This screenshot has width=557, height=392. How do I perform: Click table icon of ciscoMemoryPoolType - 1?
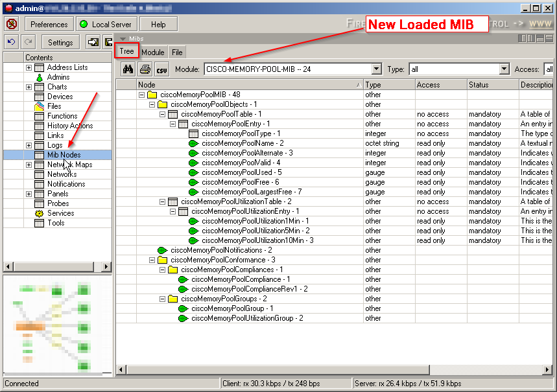tap(194, 133)
